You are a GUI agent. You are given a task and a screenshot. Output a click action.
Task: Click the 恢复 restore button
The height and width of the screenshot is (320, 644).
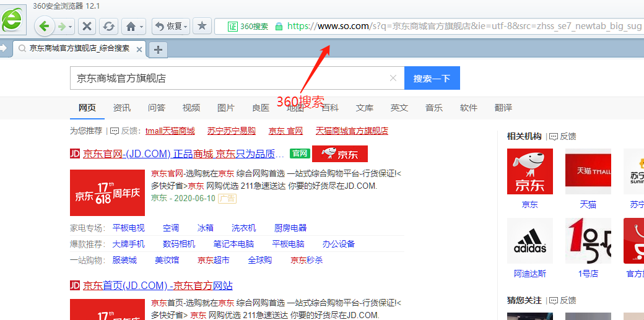[168, 26]
